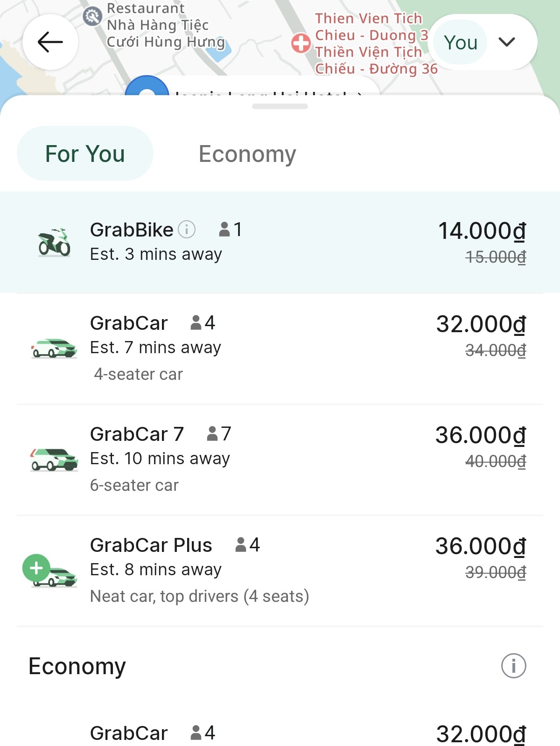Tap the green GrabCar 4-seater icon
The height and width of the screenshot is (746, 560).
(54, 349)
